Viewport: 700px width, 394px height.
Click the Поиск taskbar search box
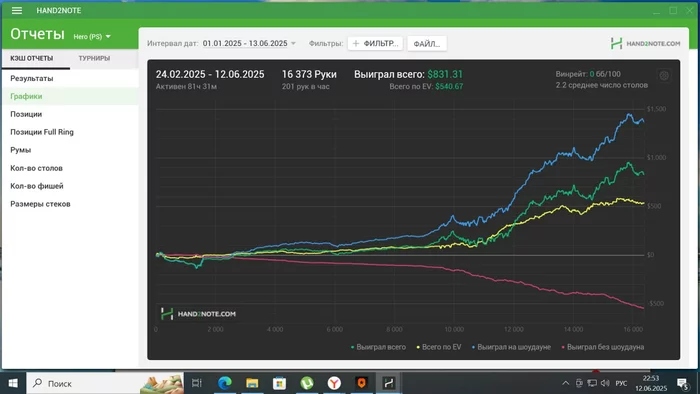point(105,383)
